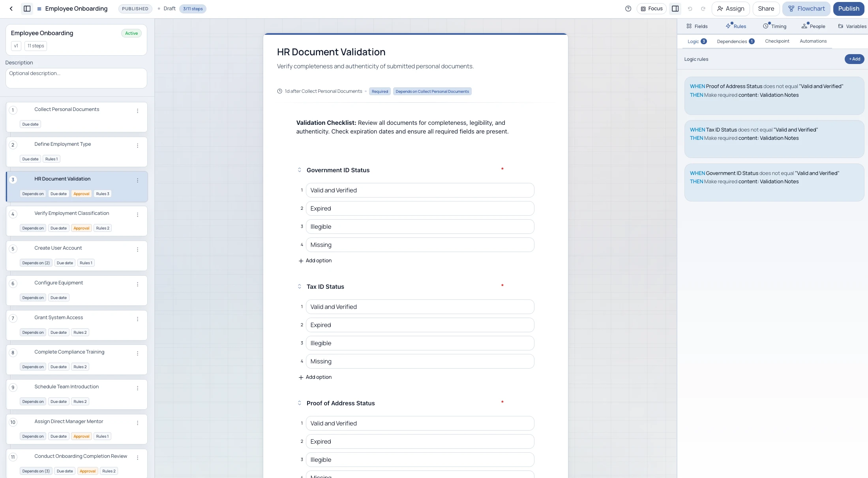Click the Optional description field
Image resolution: width=868 pixels, height=478 pixels.
pyautogui.click(x=76, y=78)
